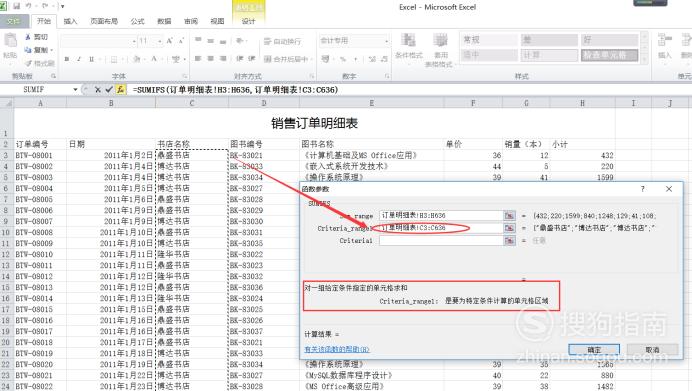Decrease the decimal places
The height and width of the screenshot is (391, 692).
pyautogui.click(x=384, y=59)
